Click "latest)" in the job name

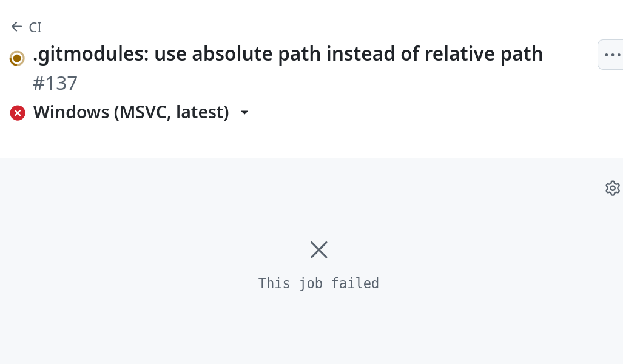203,112
